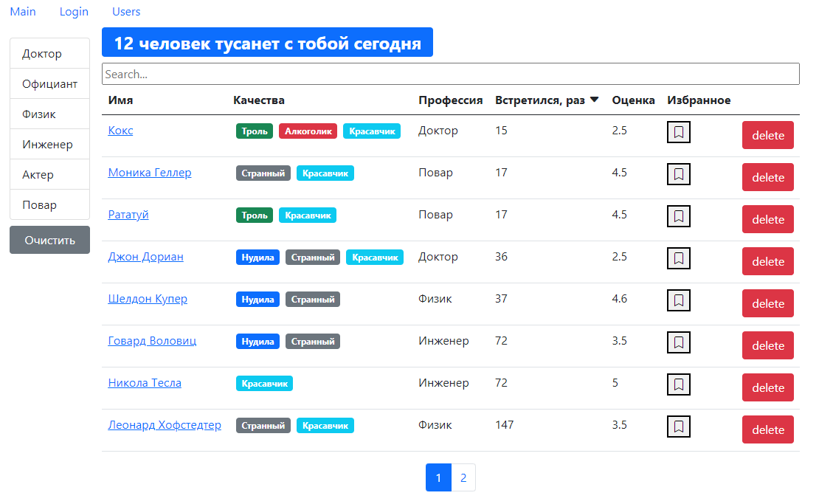
Task: Go to pagination page 2
Action: (463, 477)
